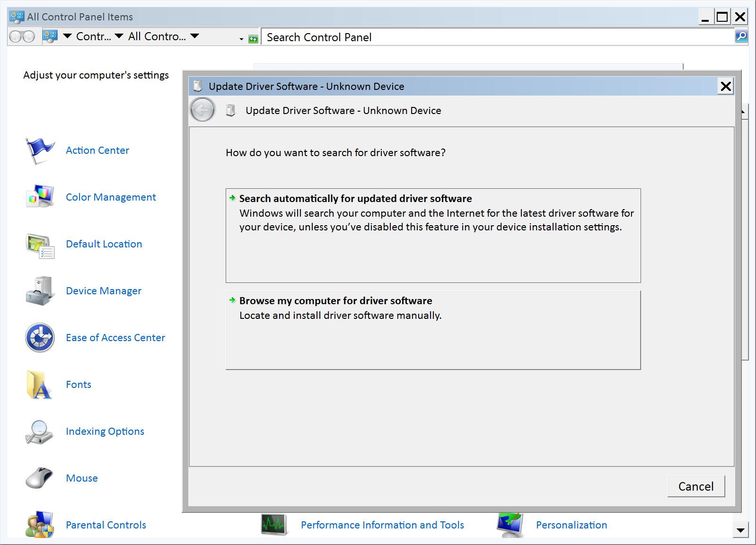Open the Ease of Access Center icon
The width and height of the screenshot is (756, 545).
40,338
